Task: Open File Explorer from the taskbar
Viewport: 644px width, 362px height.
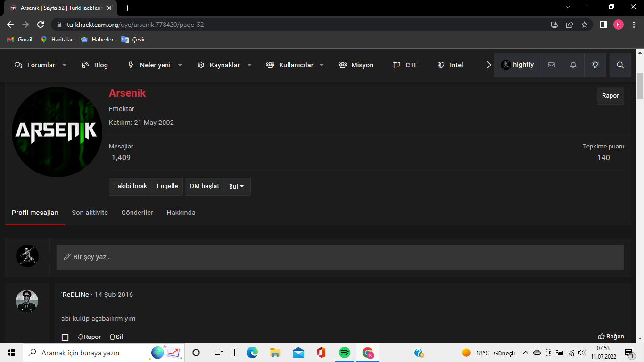Action: 275,353
